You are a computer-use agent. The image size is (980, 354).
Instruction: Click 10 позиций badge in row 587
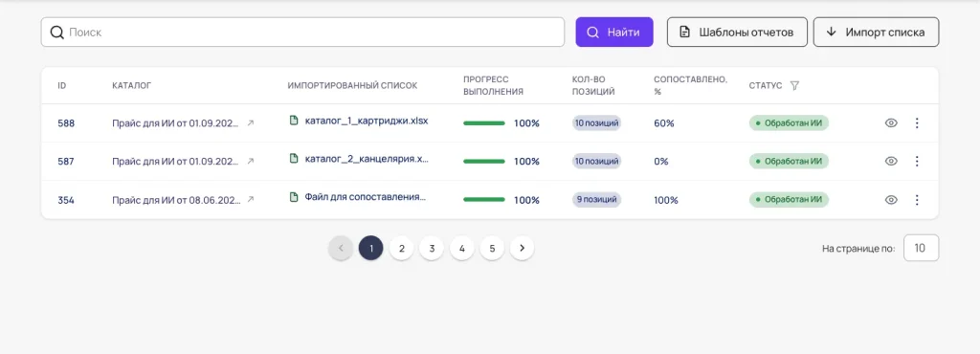tap(597, 161)
